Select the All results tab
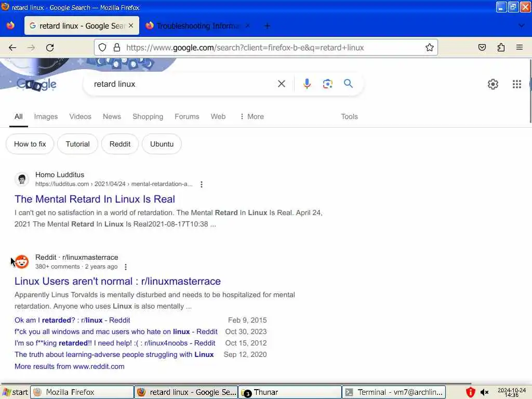532x399 pixels. (x=18, y=116)
